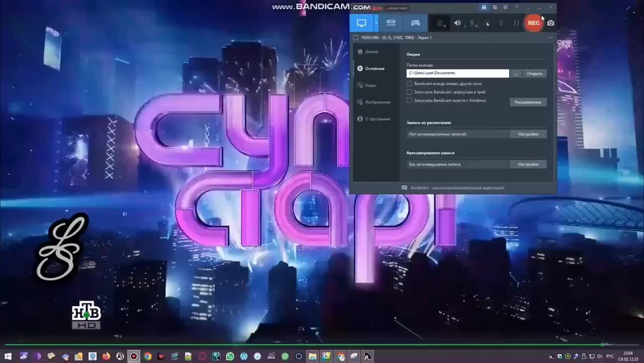Screen dimensions: 644x363
Task: Open the Windows Start menu
Action: click(x=8, y=356)
